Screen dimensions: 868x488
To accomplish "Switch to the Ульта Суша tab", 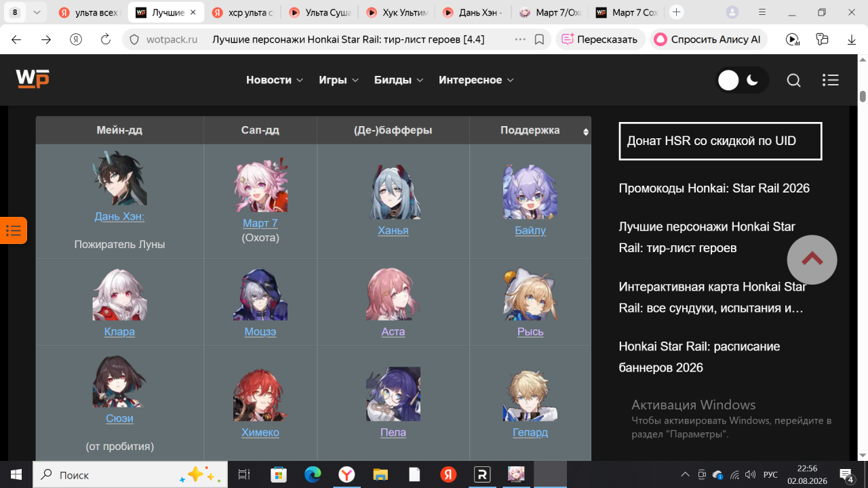I will [x=319, y=12].
